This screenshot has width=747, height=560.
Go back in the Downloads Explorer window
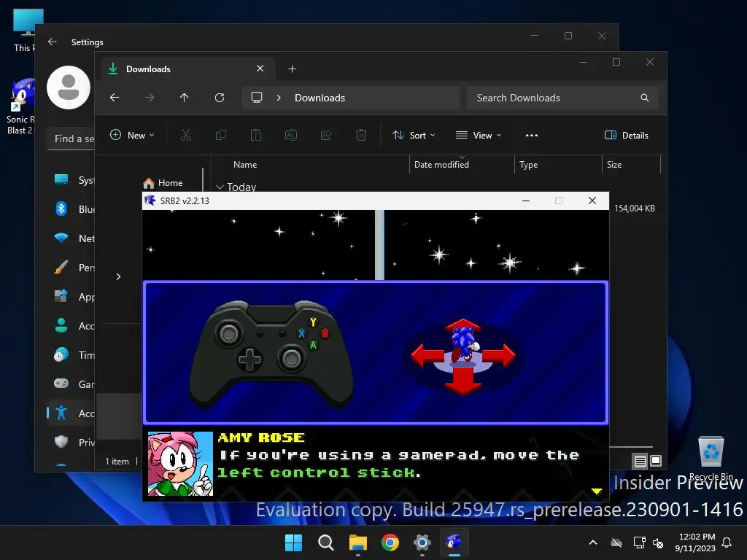pos(115,98)
